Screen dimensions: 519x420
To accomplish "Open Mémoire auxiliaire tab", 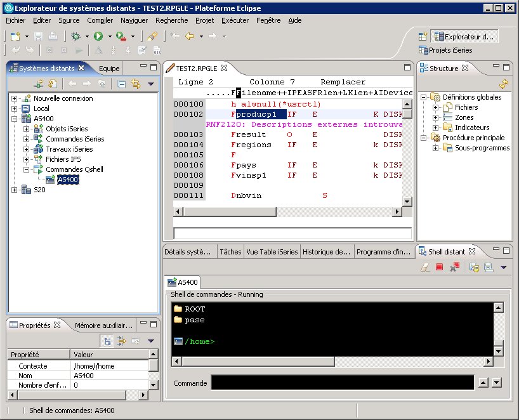I will pyautogui.click(x=103, y=325).
